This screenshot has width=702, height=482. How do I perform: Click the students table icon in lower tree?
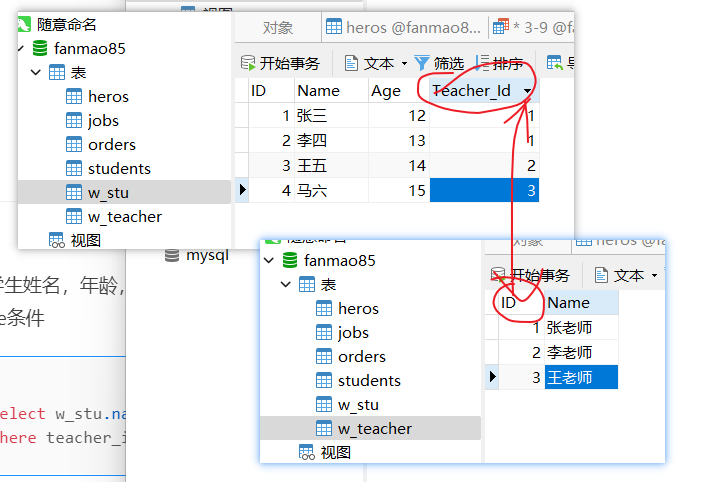tap(324, 380)
